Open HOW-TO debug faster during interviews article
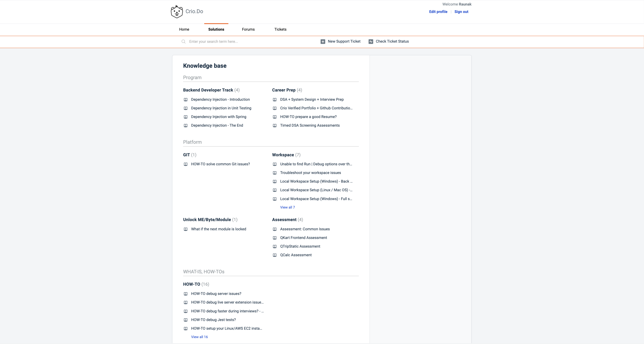 coord(227,311)
